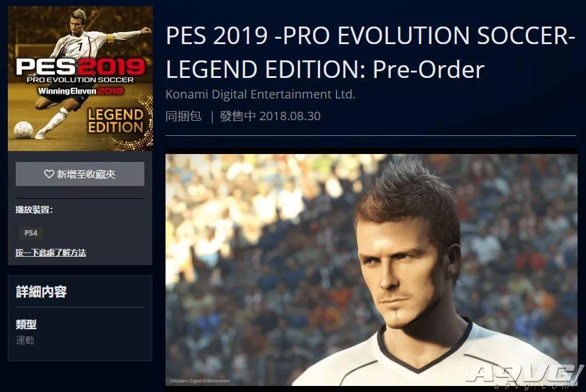This screenshot has height=392, width=586.
Task: Click the A9VG watermark logo
Action: click(x=525, y=377)
